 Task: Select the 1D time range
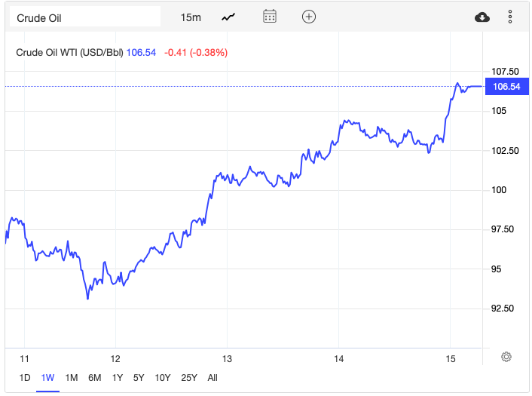[x=24, y=377]
